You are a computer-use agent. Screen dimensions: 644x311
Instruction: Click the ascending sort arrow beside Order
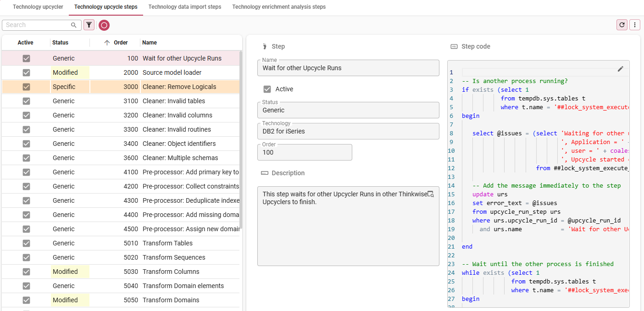tap(107, 43)
